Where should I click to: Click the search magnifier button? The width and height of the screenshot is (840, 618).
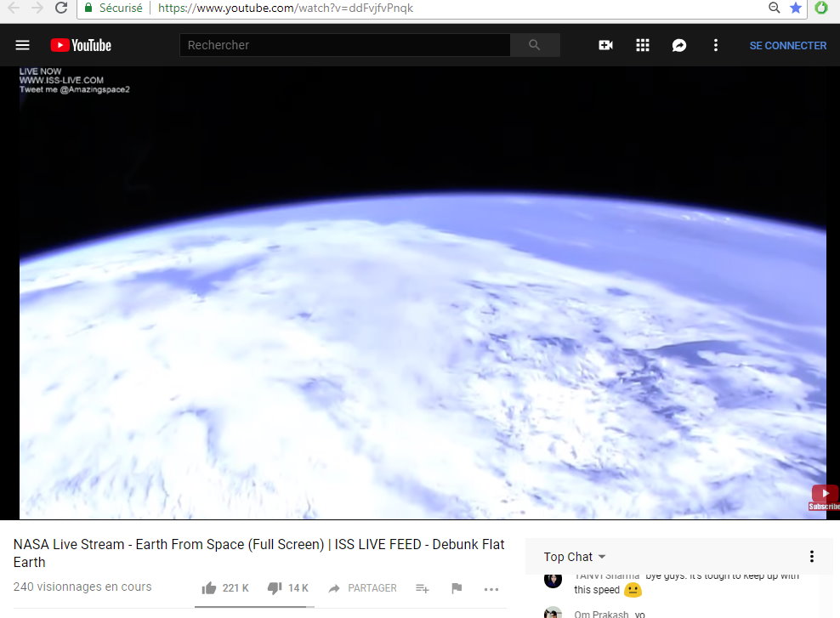(x=535, y=45)
